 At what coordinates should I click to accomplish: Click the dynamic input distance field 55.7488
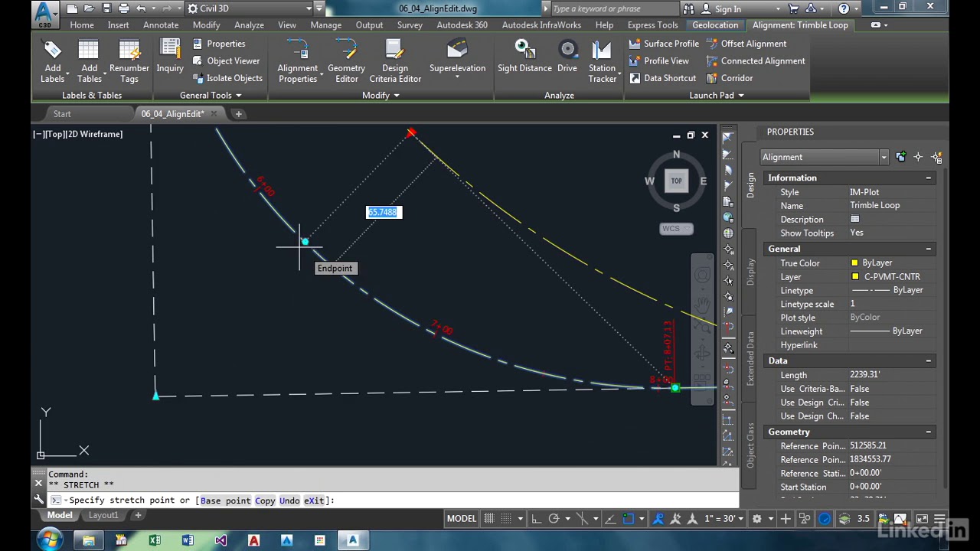[383, 212]
